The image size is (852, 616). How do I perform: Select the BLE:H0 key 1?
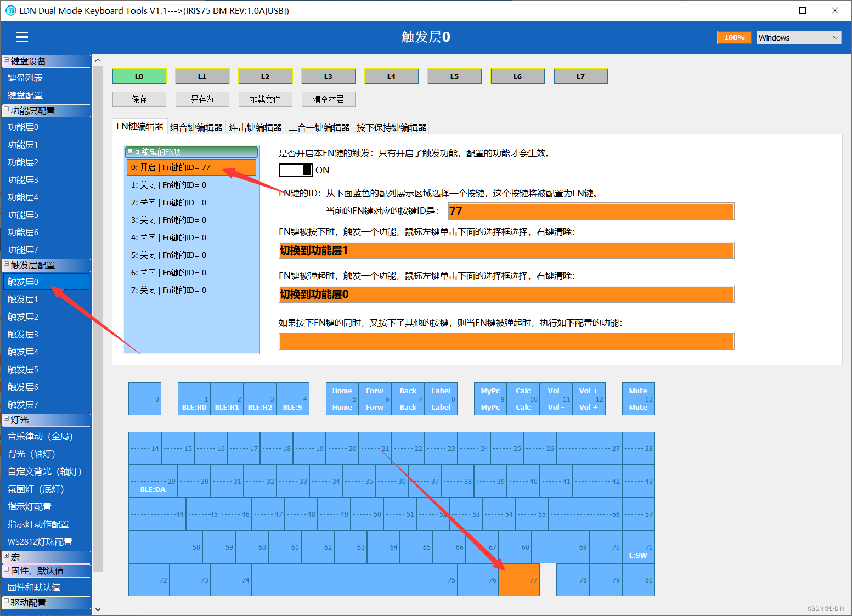click(x=194, y=399)
